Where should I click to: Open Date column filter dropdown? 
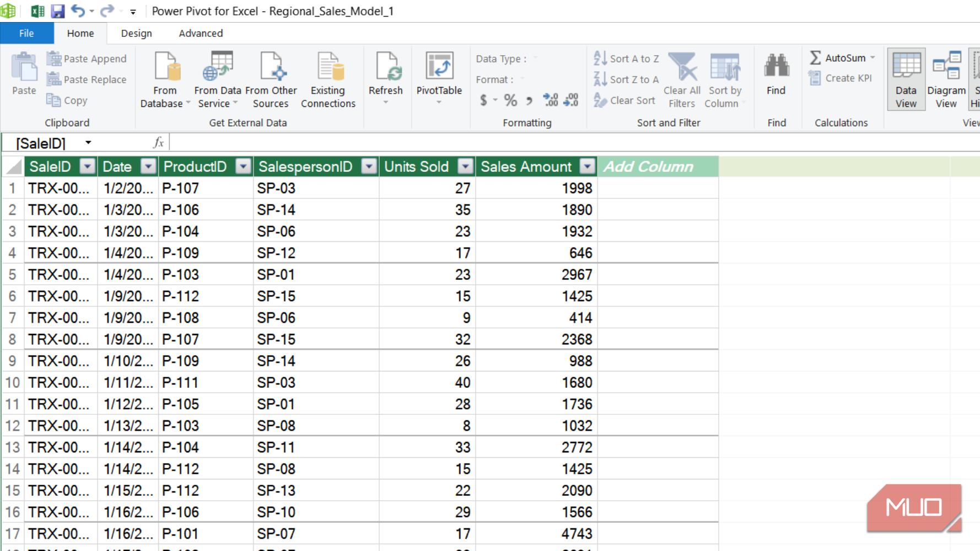pyautogui.click(x=148, y=166)
